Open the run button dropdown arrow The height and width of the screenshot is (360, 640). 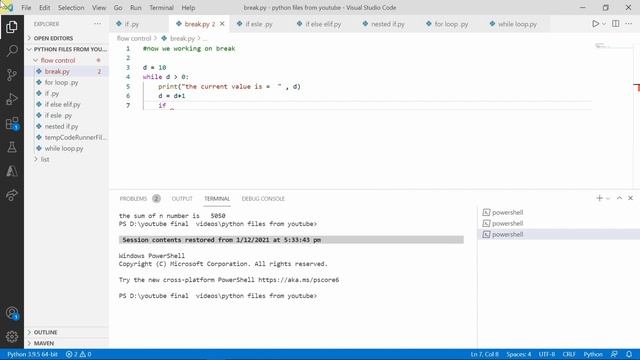tap(604, 24)
